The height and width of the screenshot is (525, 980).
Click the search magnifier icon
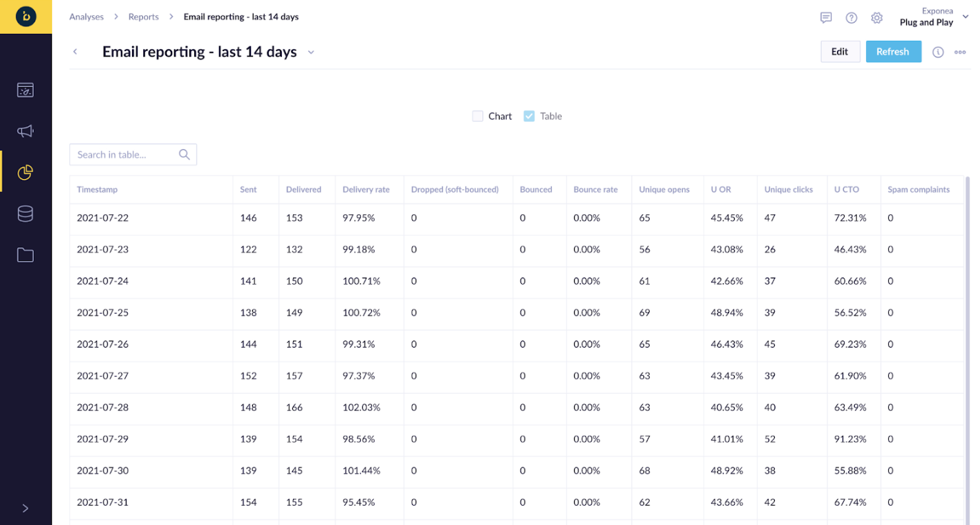click(185, 155)
